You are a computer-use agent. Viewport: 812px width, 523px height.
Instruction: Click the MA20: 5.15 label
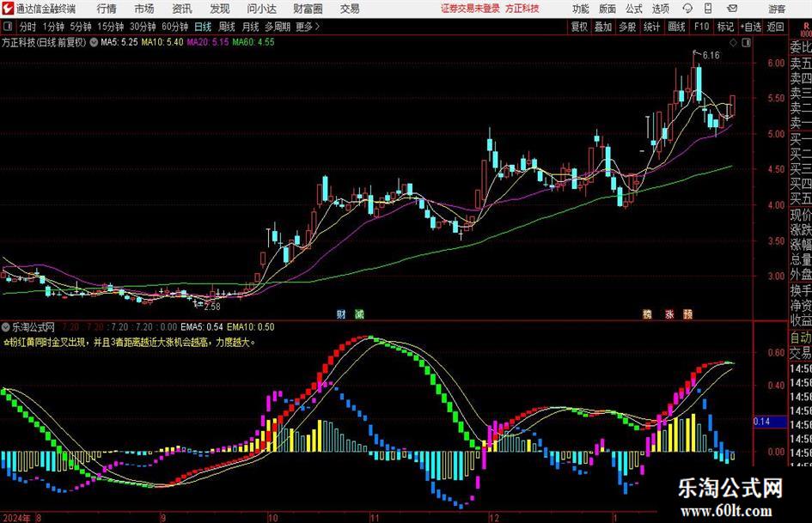(x=208, y=42)
